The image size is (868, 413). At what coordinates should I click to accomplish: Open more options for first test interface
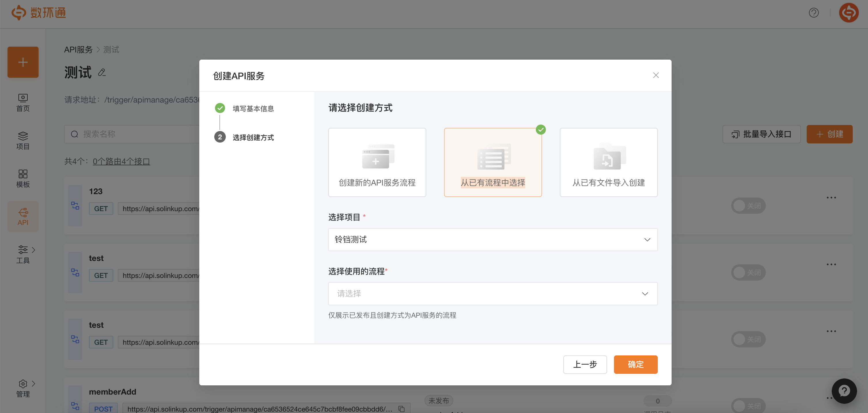[x=831, y=264]
